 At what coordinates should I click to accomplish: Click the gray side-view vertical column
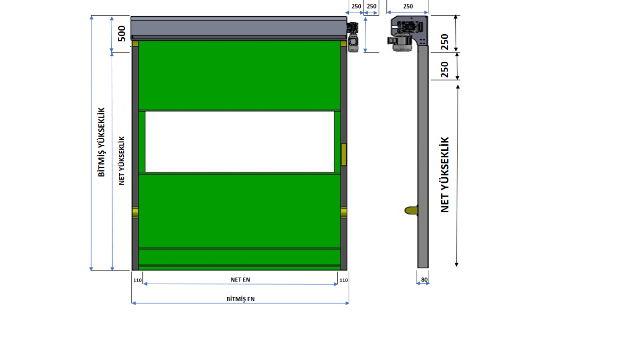pos(423,161)
